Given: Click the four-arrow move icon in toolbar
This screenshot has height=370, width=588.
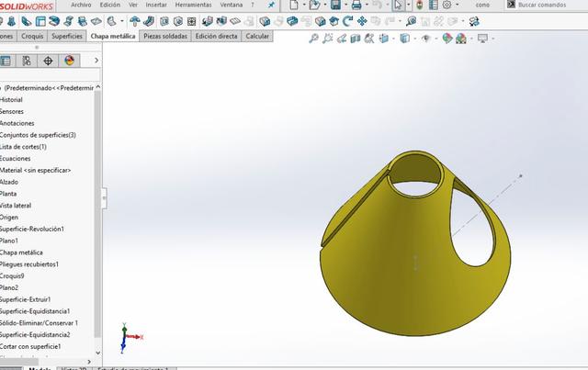Looking at the screenshot, I should pos(362,21).
